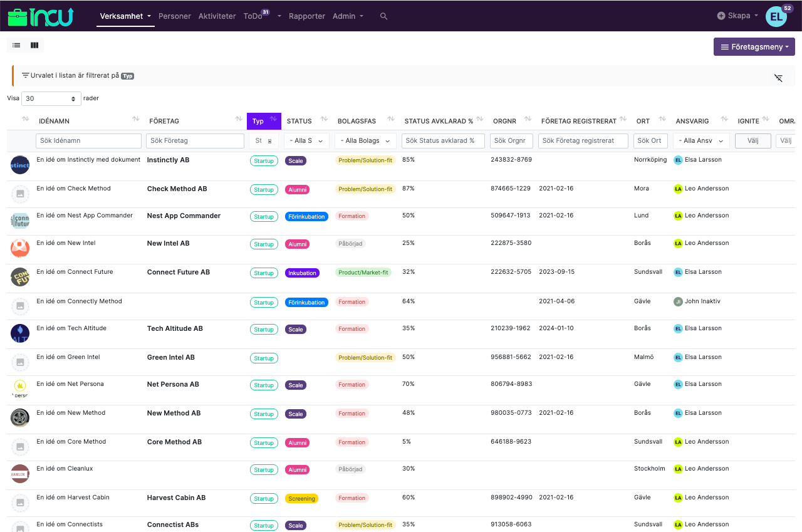Image resolution: width=802 pixels, height=532 pixels.
Task: Click the Incu logo
Action: [40, 16]
